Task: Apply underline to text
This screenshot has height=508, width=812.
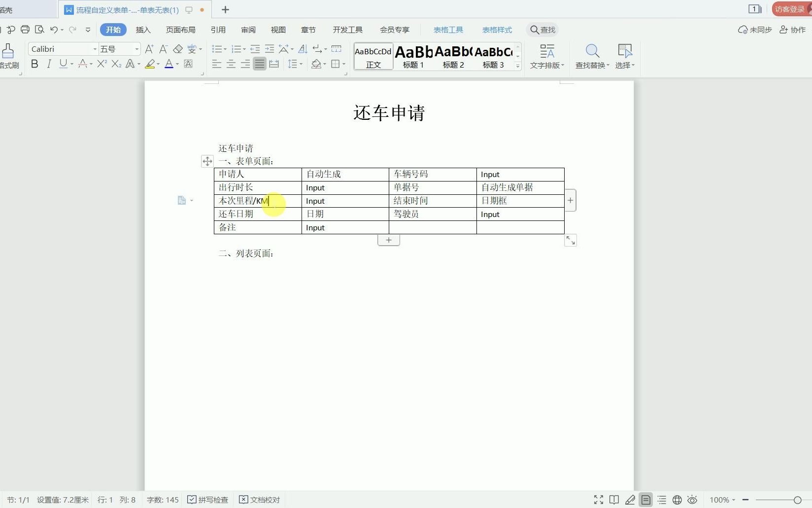Action: point(63,64)
